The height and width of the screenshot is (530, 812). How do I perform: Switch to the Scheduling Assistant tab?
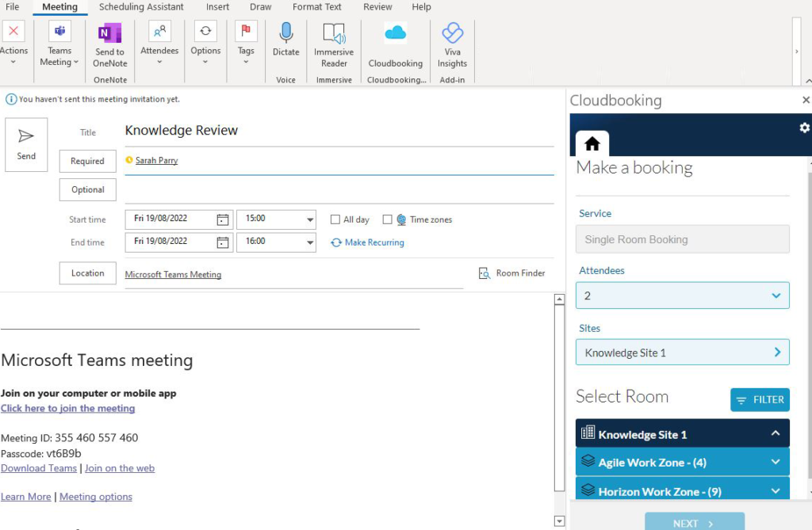click(x=141, y=6)
